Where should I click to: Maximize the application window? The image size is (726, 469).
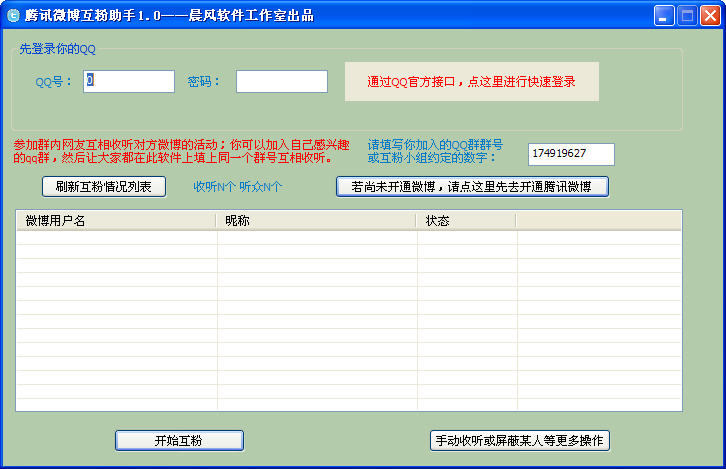687,15
